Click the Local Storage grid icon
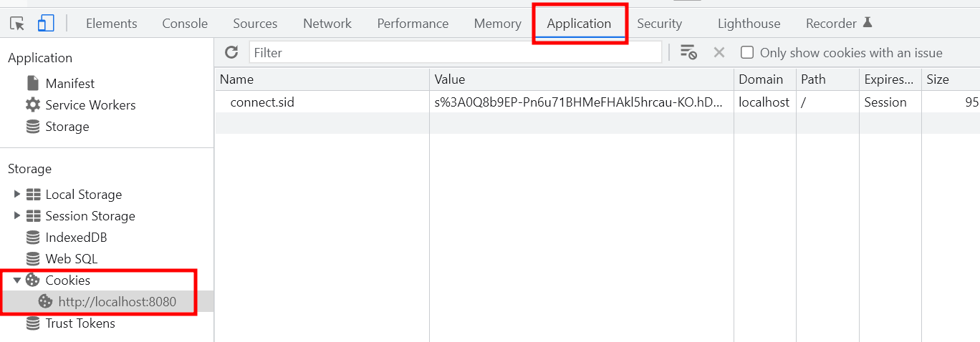The width and height of the screenshot is (980, 342). [x=33, y=194]
